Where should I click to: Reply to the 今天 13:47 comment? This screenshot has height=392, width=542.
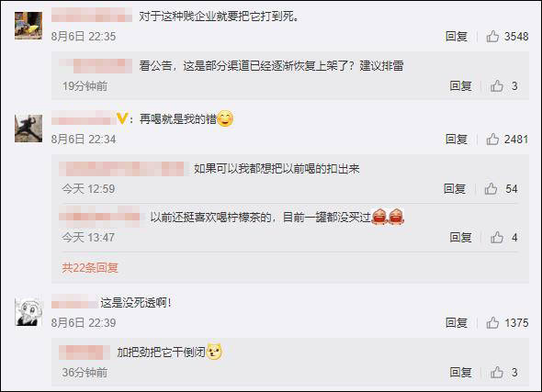tap(460, 237)
